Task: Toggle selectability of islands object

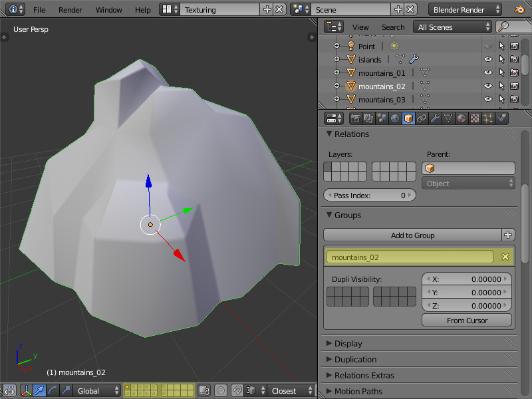Action: 501,59
